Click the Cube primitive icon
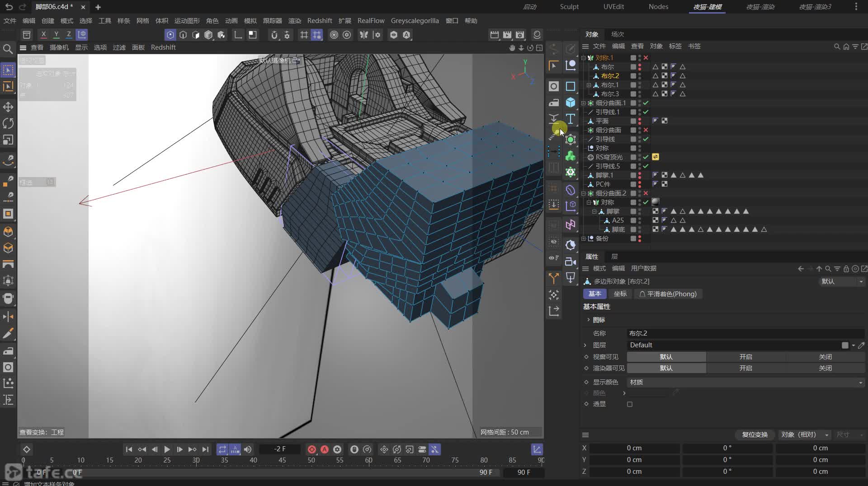Viewport: 868px width, 486px height. [x=571, y=103]
